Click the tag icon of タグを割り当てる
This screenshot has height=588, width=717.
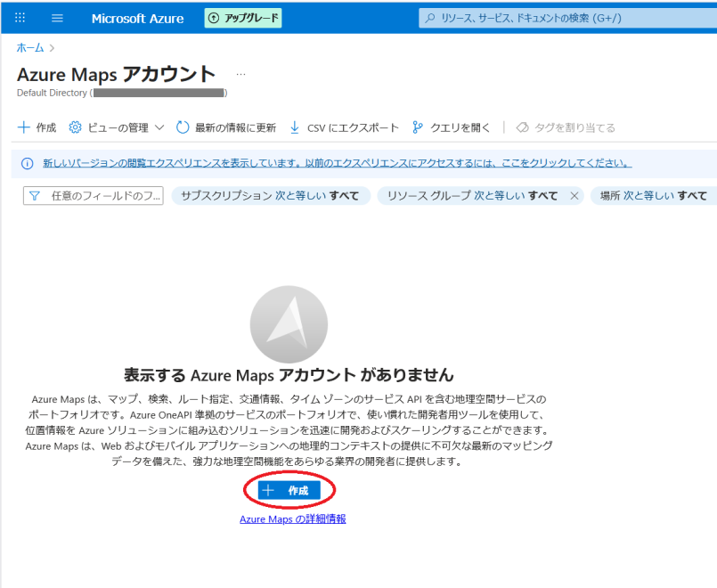(x=522, y=127)
